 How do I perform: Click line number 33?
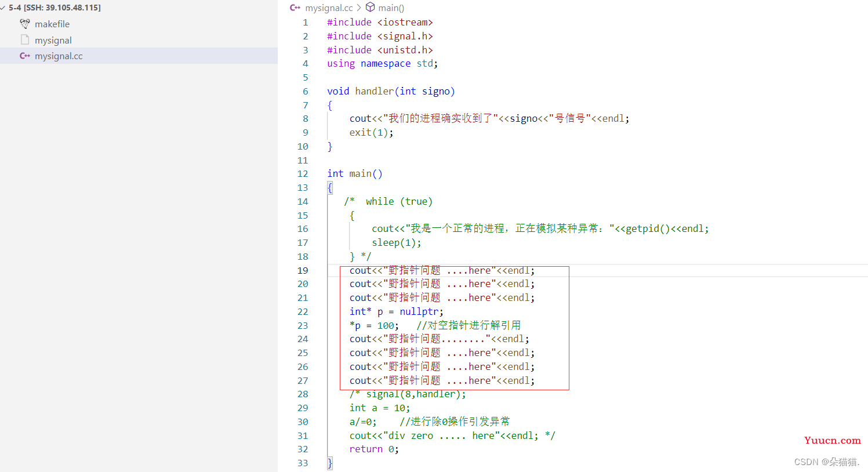[x=303, y=463]
